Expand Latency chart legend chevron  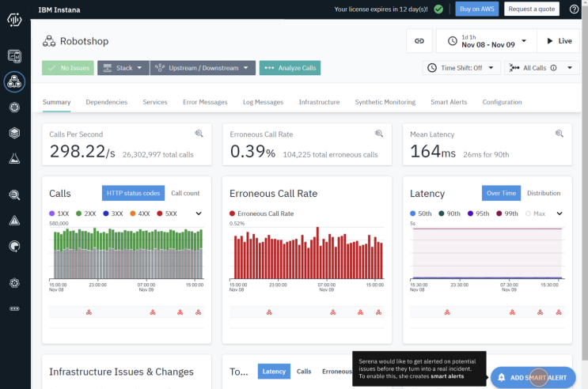[x=560, y=213]
